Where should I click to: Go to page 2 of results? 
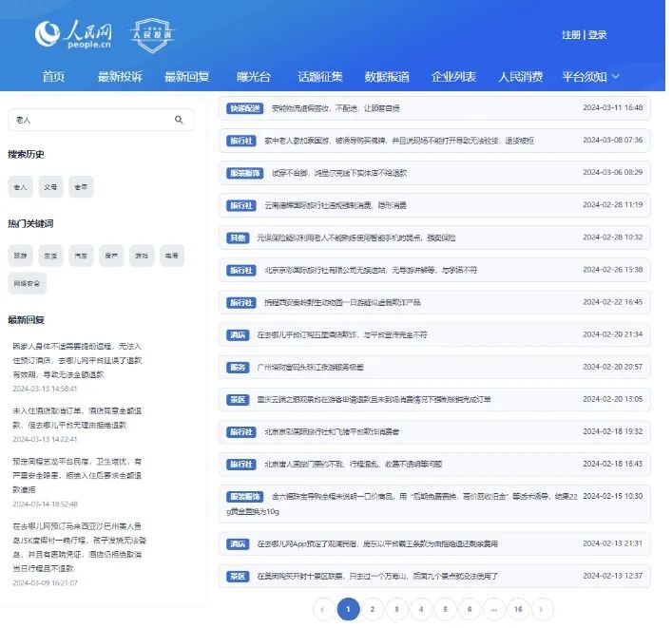click(x=373, y=609)
